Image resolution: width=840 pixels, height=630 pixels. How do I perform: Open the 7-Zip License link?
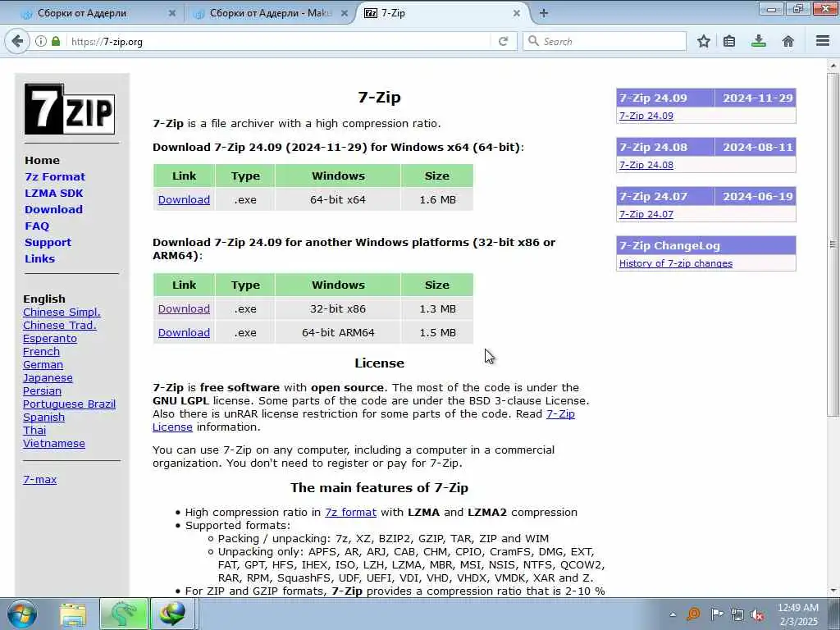[560, 414]
